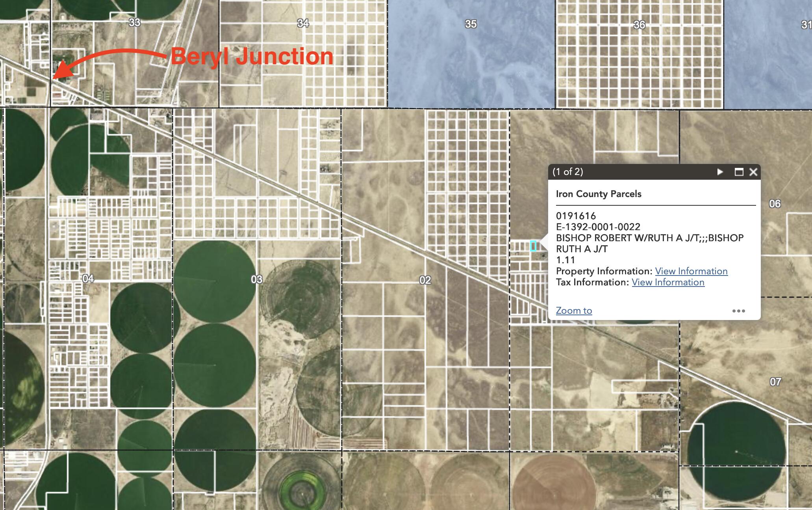Screen dimensions: 812x510
Task: Click the Zoom to link
Action: [x=574, y=311]
